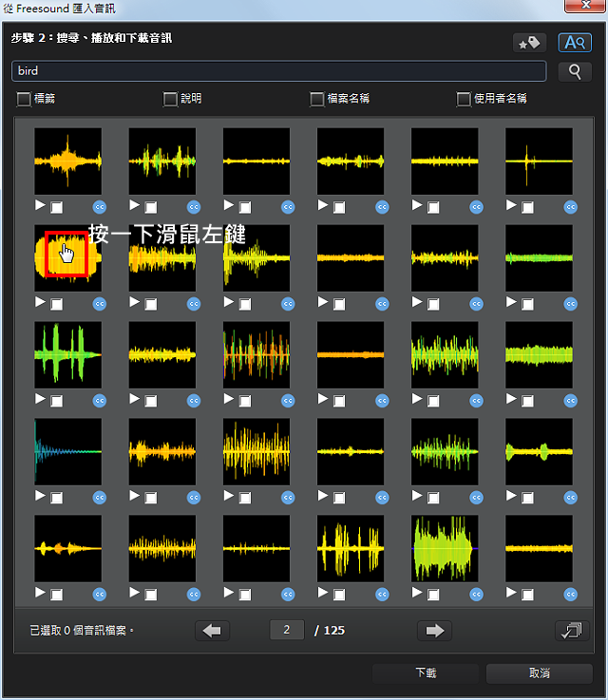Select the row one, column two waveform thumbnail
The height and width of the screenshot is (700, 608).
coord(162,161)
